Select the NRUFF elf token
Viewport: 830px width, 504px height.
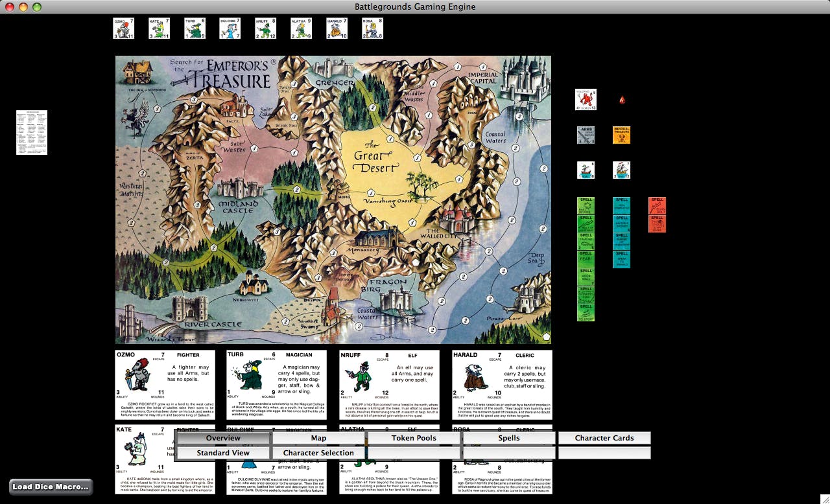[265, 29]
